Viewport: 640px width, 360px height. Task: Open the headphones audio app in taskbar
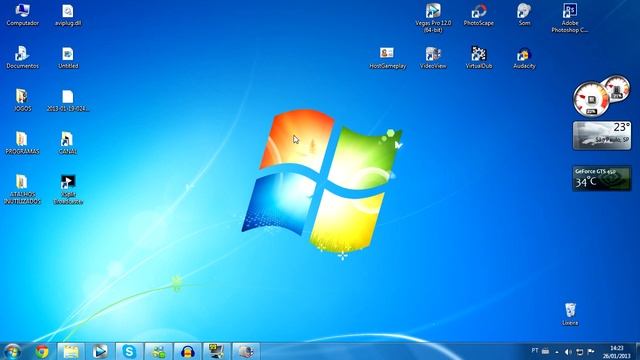tap(187, 351)
